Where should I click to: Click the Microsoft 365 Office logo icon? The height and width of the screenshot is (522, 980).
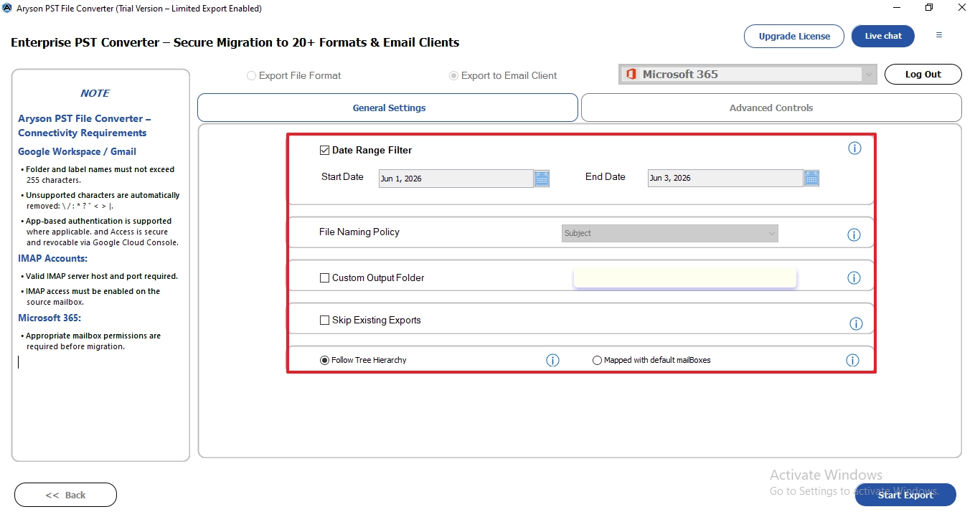[x=631, y=74]
